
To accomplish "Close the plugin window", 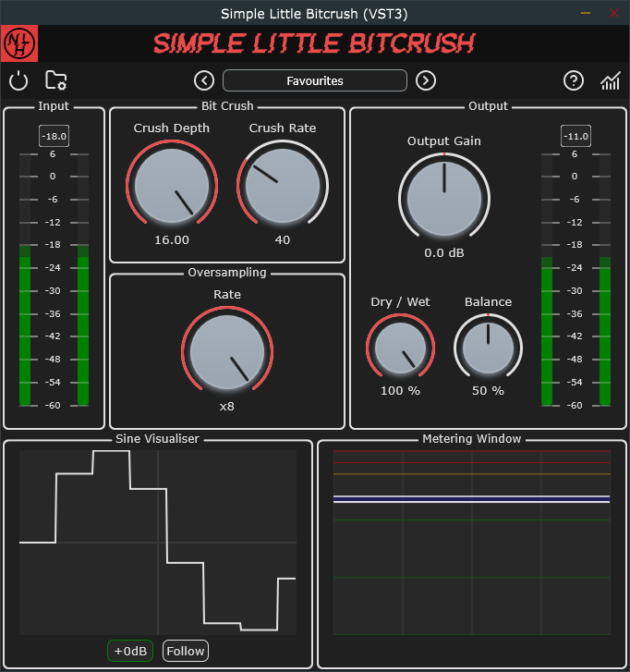I will [x=614, y=13].
